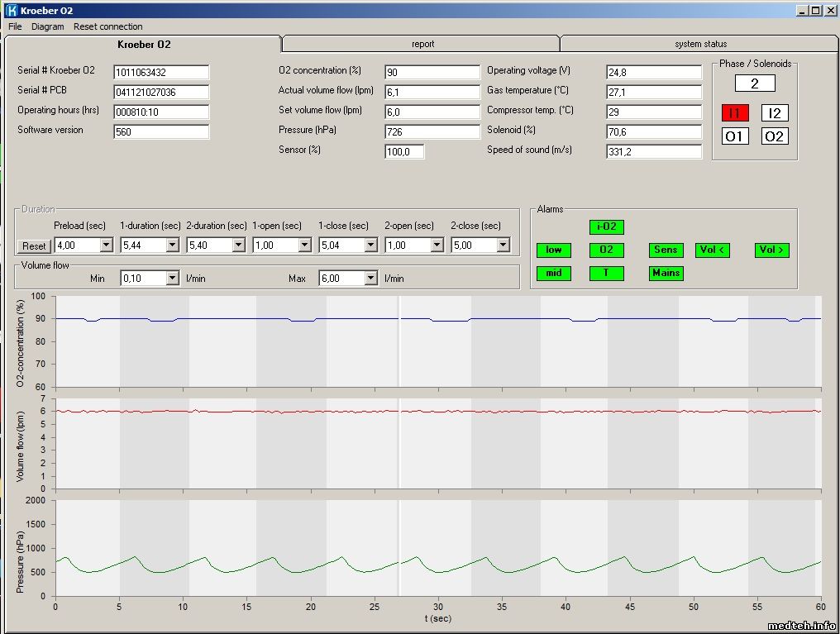Click the Vol > alarm indicator

point(771,250)
